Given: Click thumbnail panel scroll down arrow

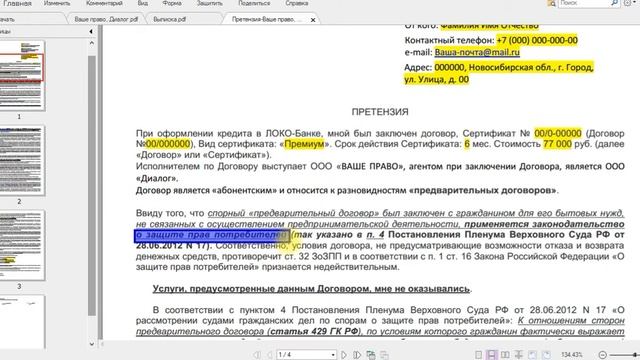Looking at the screenshot, I should tap(92, 344).
